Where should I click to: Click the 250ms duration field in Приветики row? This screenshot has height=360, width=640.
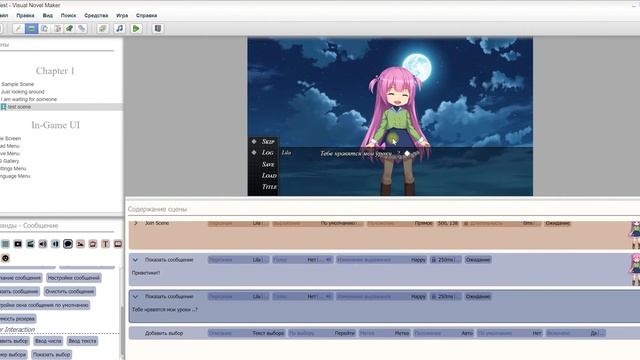pos(446,260)
